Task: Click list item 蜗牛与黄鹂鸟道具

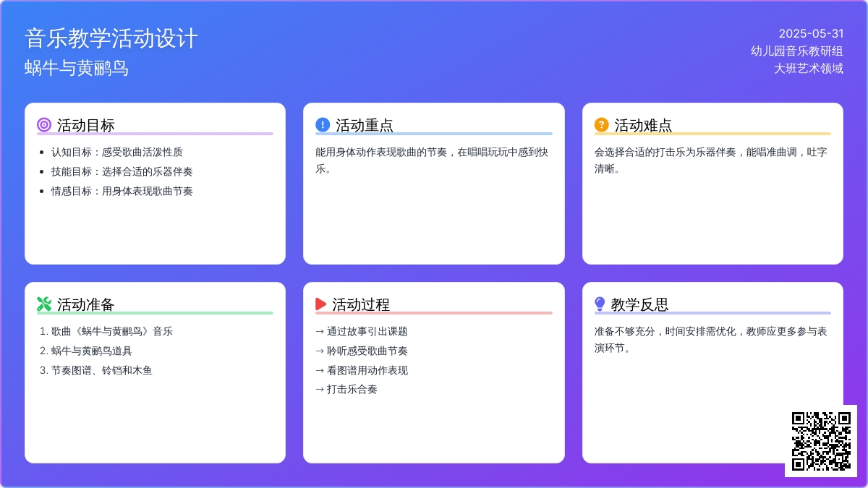Action: point(92,351)
